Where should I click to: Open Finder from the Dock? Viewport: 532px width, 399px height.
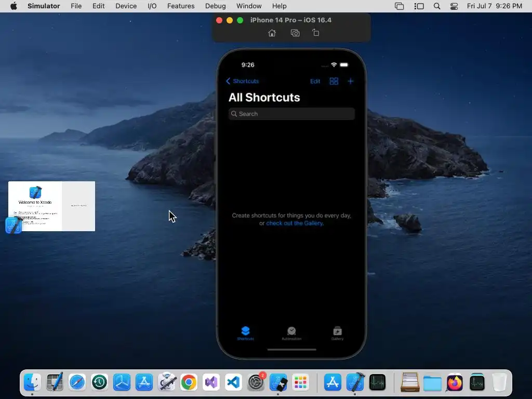click(x=32, y=382)
